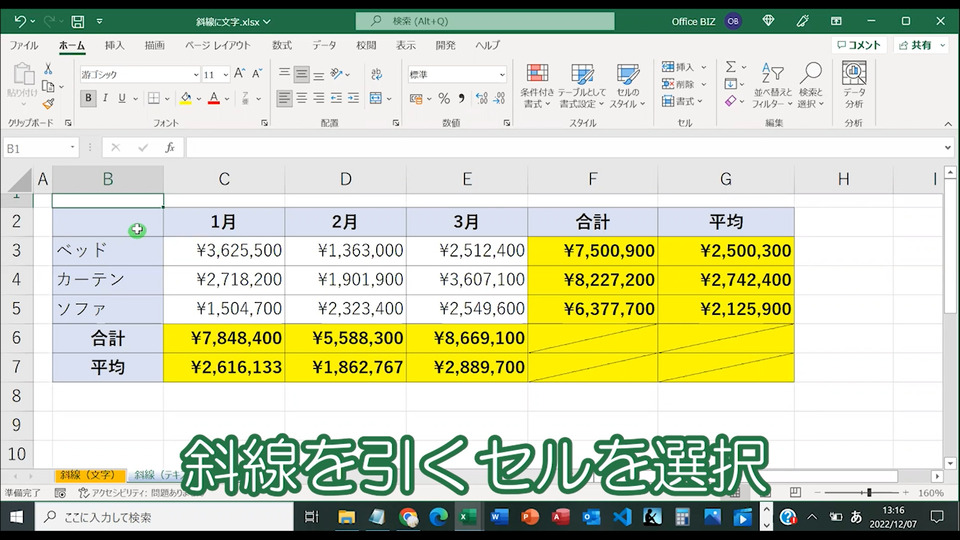Click accounting currency format icon
Image resolution: width=960 pixels, height=540 pixels.
416,98
